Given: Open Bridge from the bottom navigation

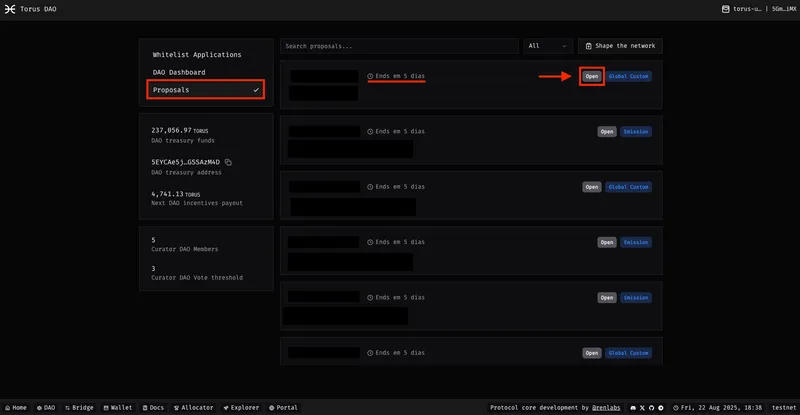Looking at the screenshot, I should (81, 408).
